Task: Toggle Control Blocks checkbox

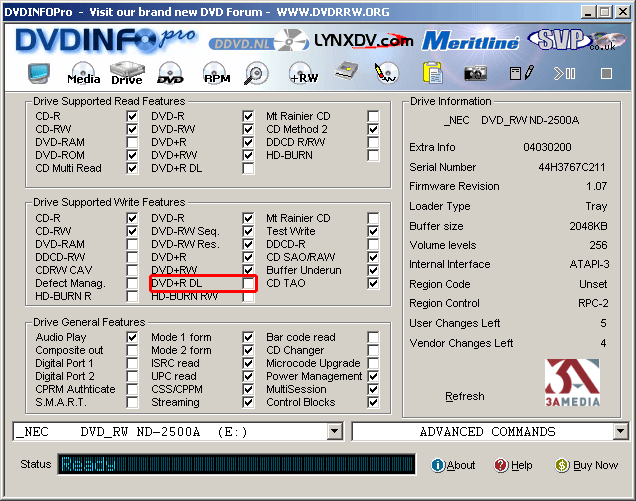Action: tap(373, 402)
